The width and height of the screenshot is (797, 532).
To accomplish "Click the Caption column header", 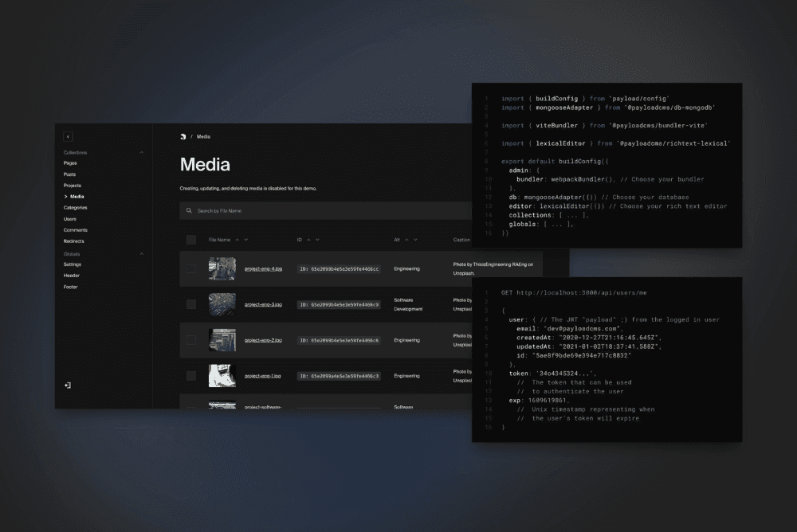I will point(461,240).
